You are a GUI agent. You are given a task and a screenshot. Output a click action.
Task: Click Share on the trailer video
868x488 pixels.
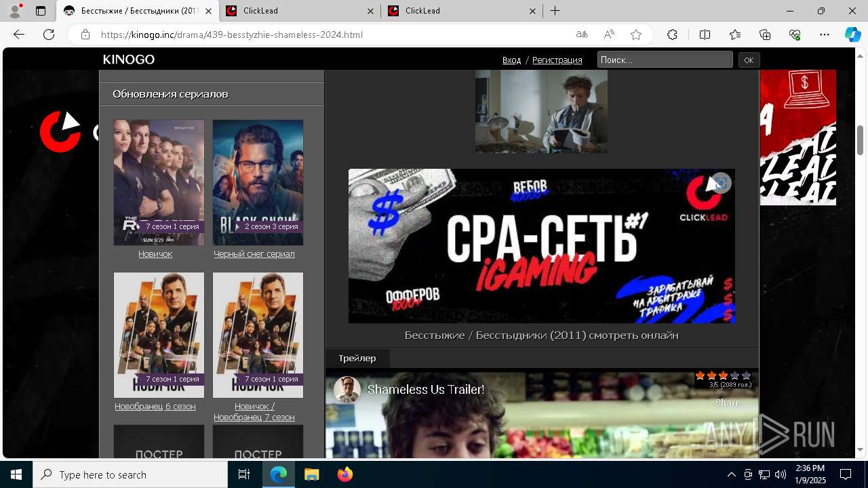[728, 403]
